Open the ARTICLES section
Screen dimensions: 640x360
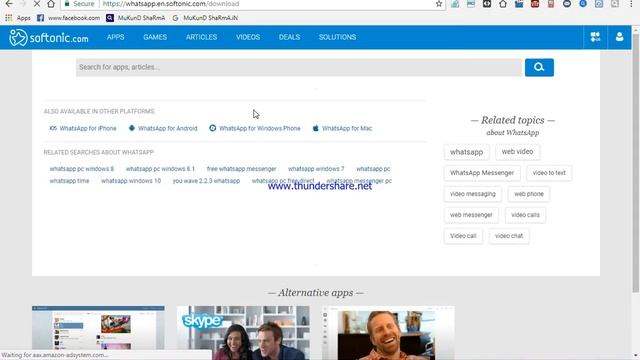(202, 37)
